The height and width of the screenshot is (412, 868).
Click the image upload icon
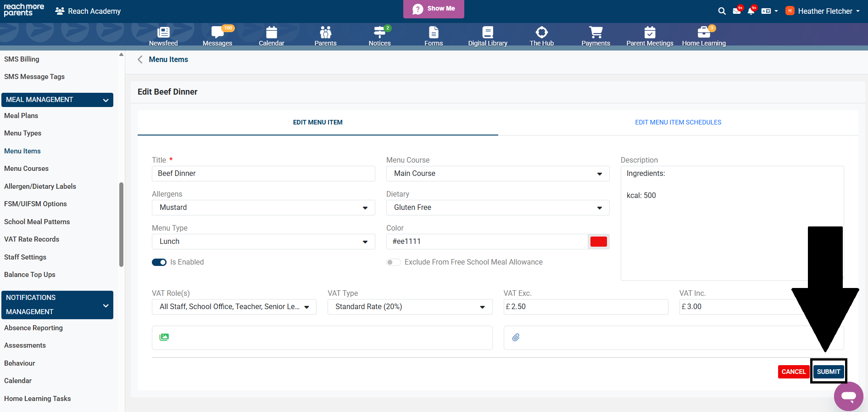(164, 337)
